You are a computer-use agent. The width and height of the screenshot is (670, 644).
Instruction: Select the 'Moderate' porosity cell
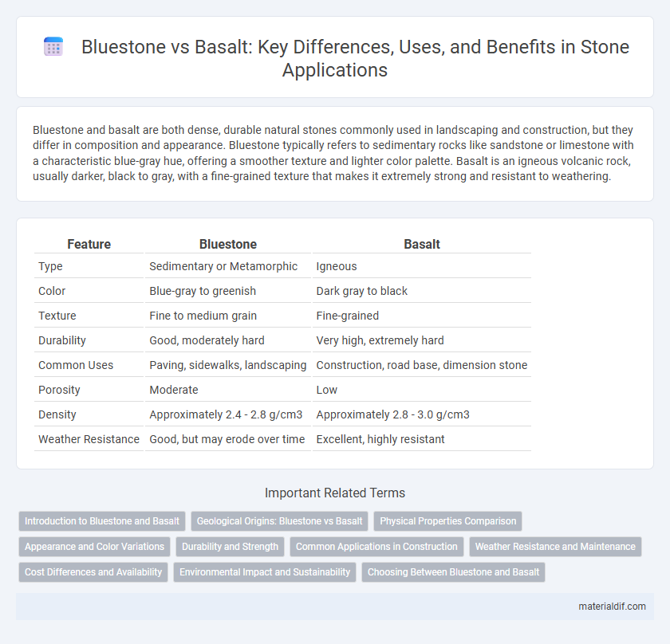(x=228, y=390)
